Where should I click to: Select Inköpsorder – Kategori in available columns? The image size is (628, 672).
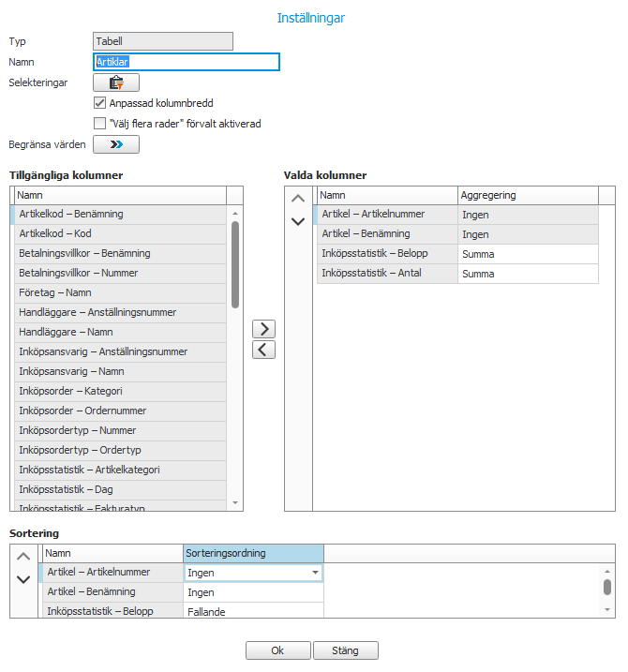coord(119,392)
